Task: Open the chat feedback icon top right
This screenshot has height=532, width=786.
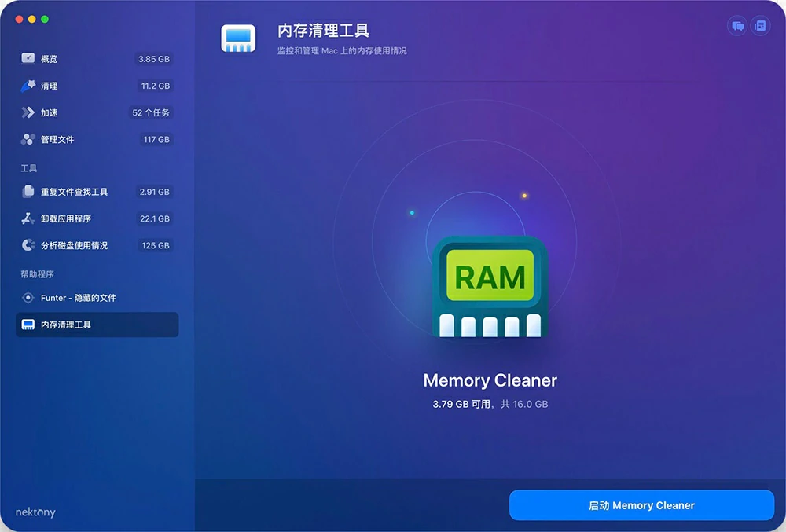Action: pyautogui.click(x=737, y=26)
